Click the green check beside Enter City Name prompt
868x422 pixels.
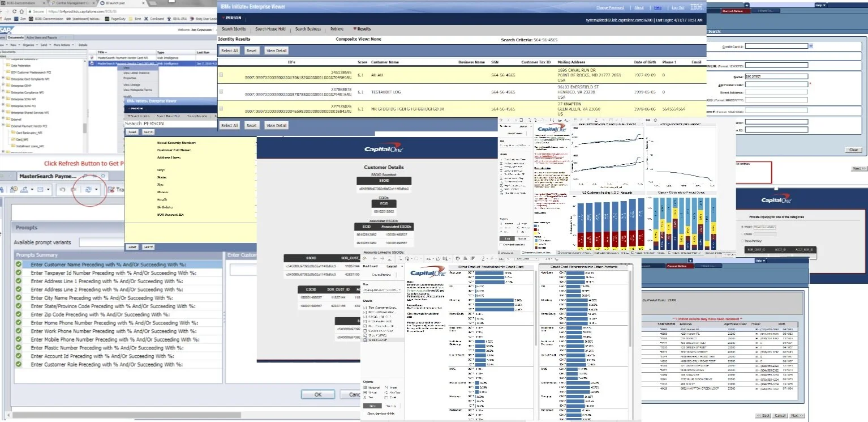coord(19,297)
